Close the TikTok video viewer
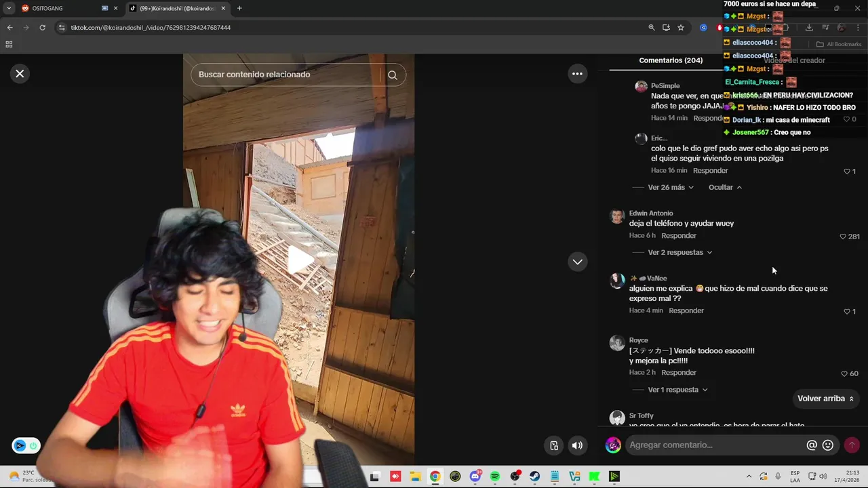 pos(20,74)
